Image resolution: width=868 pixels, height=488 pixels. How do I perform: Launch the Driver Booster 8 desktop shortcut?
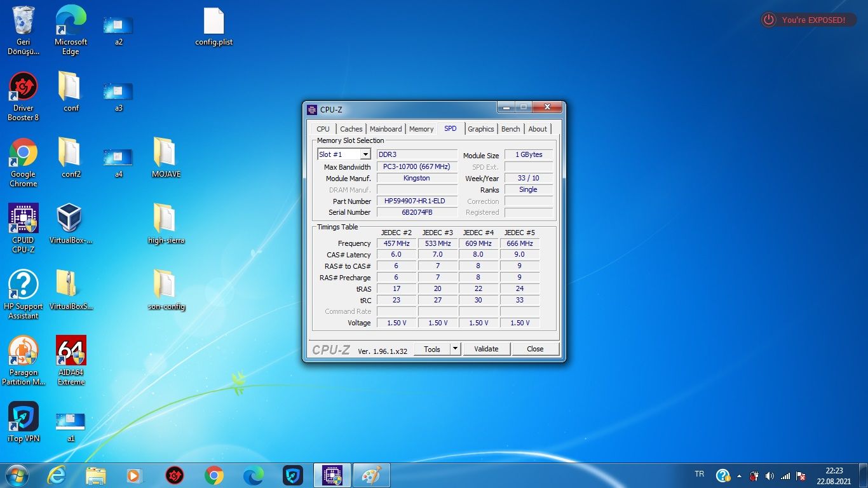pos(24,87)
